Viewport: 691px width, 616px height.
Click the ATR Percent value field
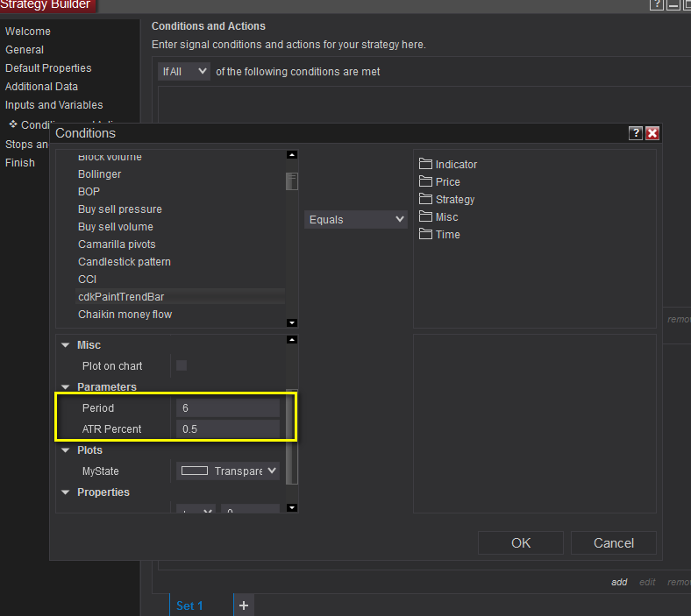tap(228, 428)
